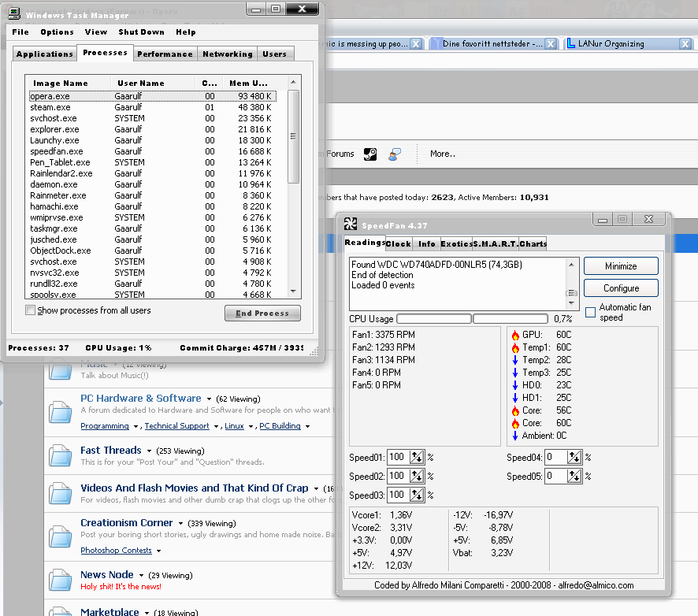698x616 pixels.
Task: Select speedfan.exe process row
Action: pyautogui.click(x=153, y=151)
